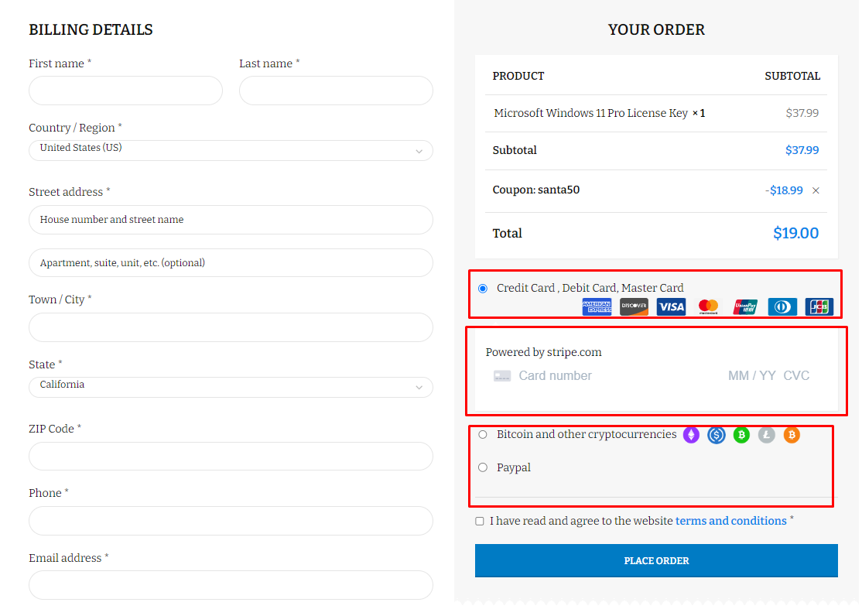Image resolution: width=862 pixels, height=616 pixels.
Task: Select the Credit Card payment option
Action: click(483, 289)
